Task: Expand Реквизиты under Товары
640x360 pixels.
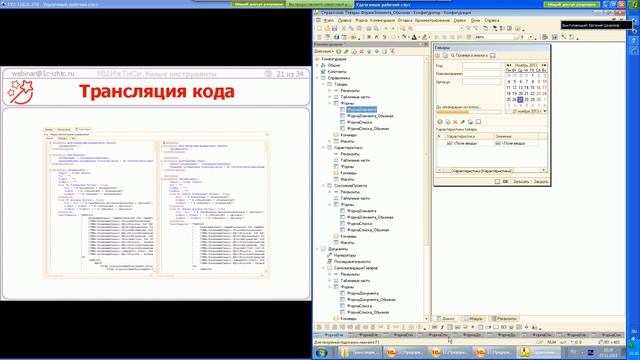Action: (330, 91)
